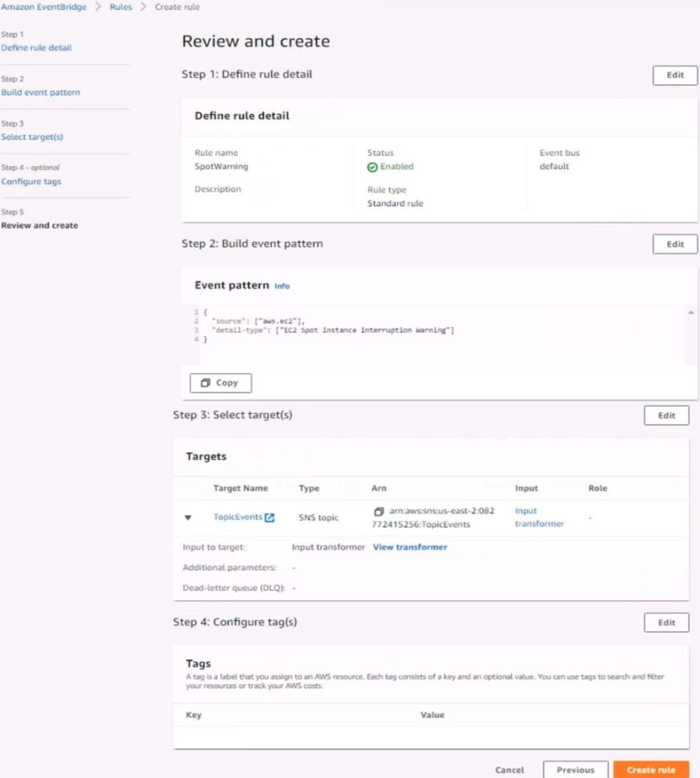This screenshot has width=700, height=778.
Task: Click the Previous button
Action: [576, 770]
